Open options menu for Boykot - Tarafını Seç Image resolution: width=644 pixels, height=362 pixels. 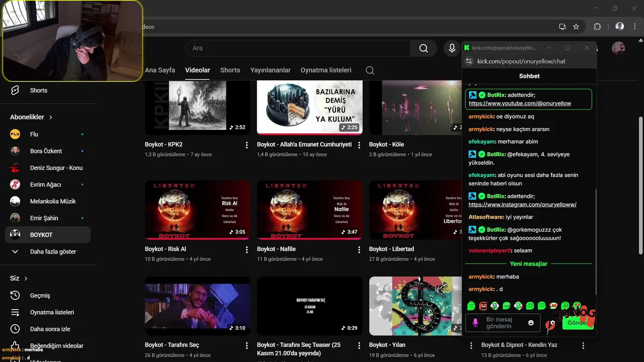point(247,346)
